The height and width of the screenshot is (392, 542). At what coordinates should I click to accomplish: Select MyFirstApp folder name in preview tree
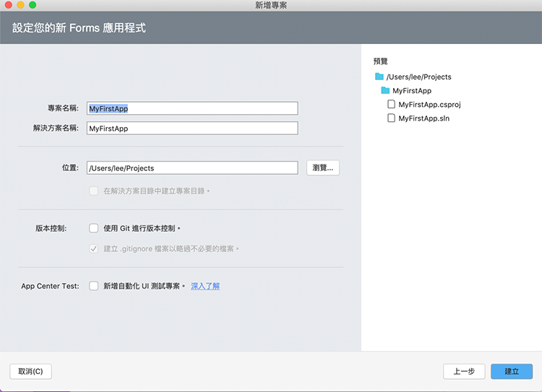click(412, 90)
